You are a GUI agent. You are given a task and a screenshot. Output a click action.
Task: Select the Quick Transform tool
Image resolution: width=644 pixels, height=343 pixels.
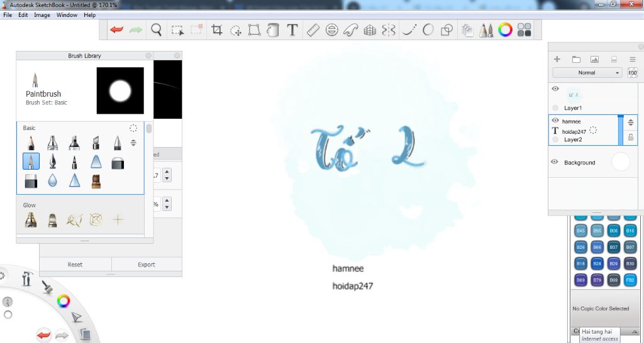(x=236, y=30)
